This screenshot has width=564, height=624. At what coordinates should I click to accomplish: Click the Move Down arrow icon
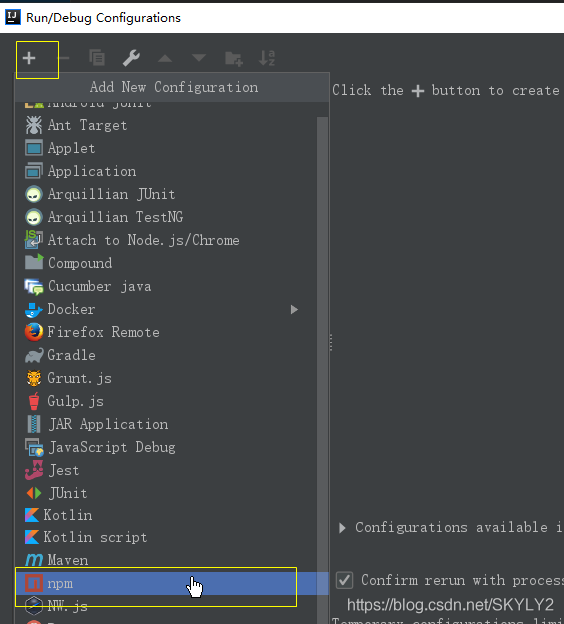tap(199, 58)
